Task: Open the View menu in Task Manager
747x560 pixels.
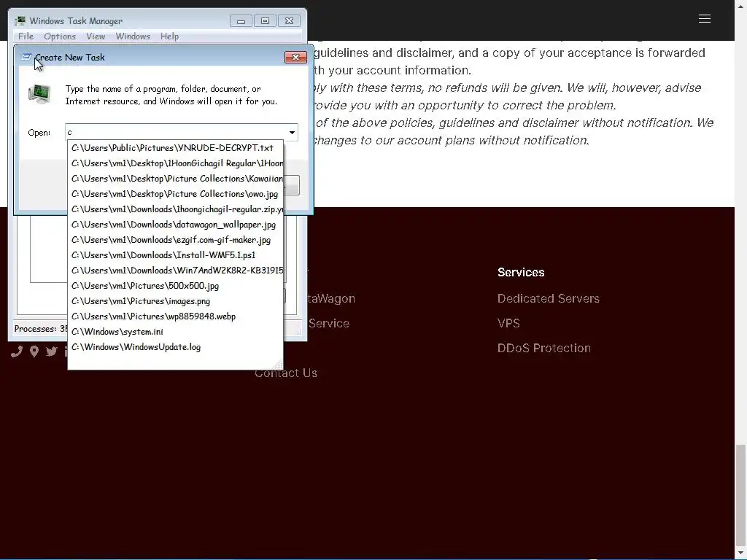Action: [96, 36]
